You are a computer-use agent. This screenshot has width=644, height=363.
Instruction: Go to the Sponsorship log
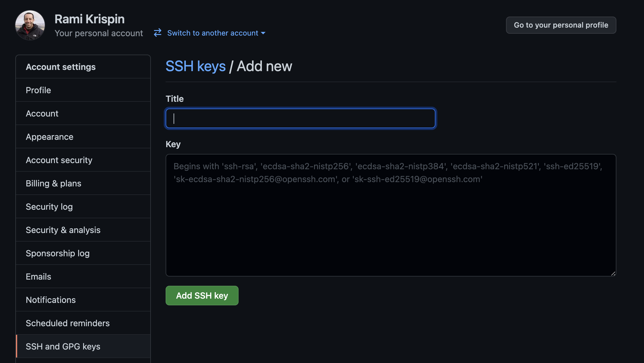[58, 253]
